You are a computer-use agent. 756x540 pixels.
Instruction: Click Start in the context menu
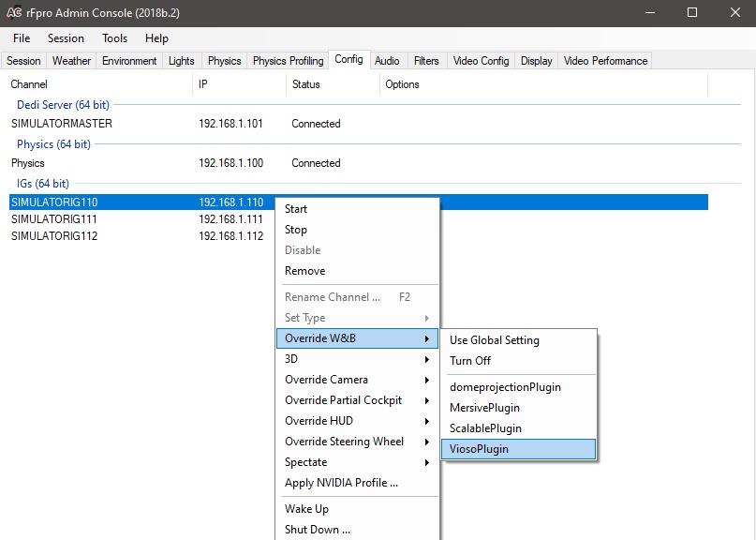click(x=296, y=209)
